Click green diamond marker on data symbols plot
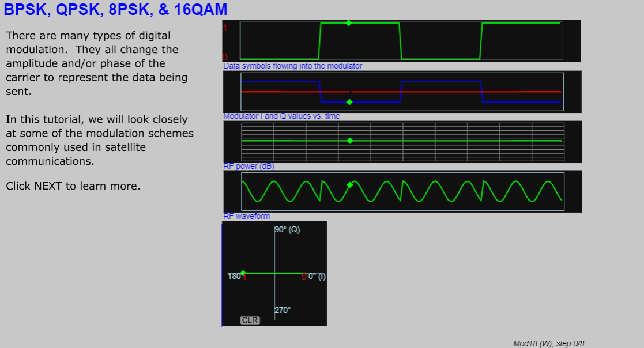 click(349, 23)
